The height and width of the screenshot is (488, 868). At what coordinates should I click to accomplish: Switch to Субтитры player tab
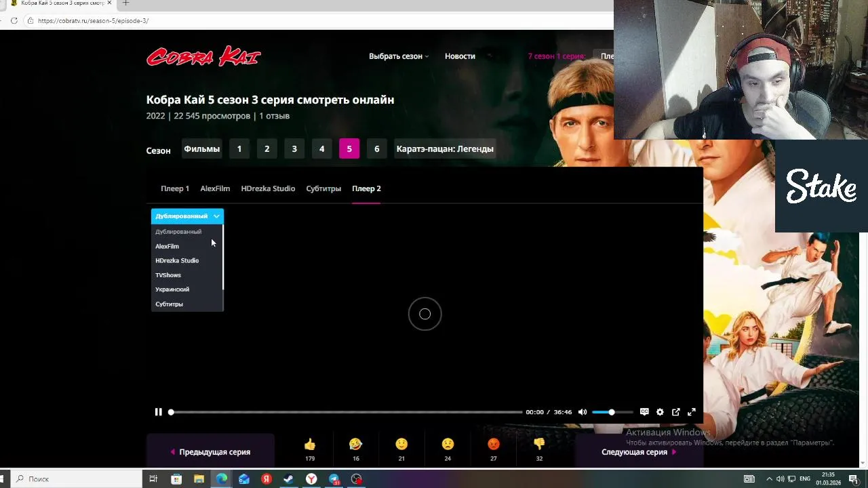[x=323, y=188]
